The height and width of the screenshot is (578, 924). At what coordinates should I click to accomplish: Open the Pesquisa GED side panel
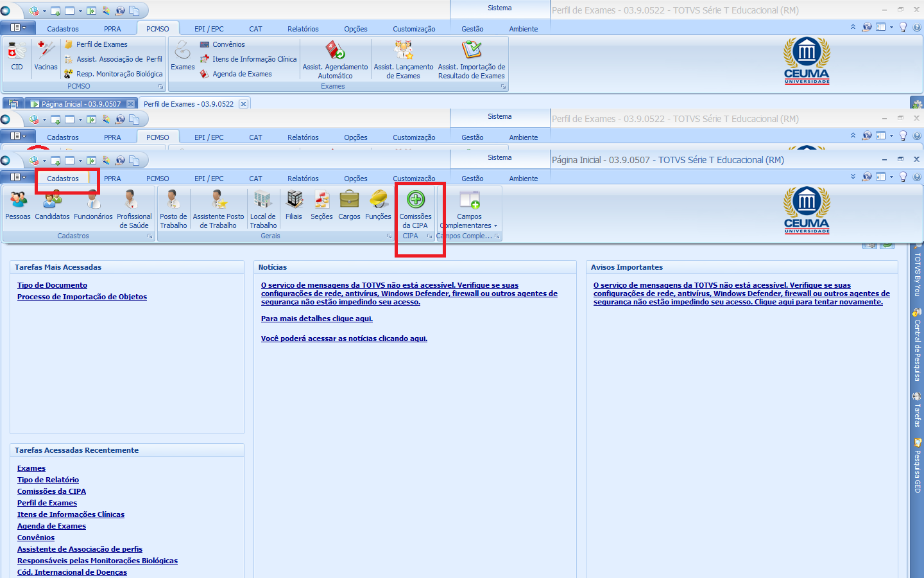tap(918, 466)
